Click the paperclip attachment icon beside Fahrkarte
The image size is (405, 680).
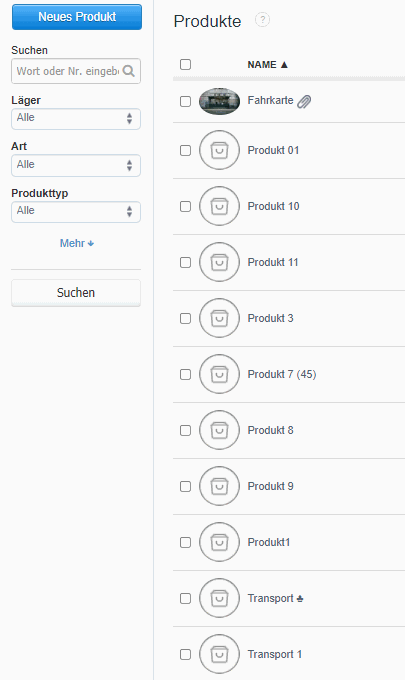click(x=304, y=101)
